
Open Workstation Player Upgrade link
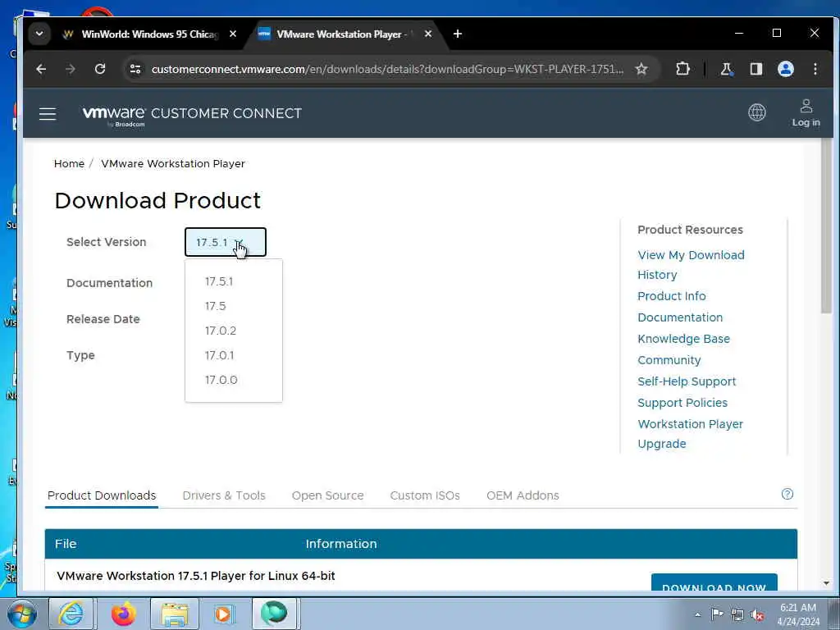click(x=690, y=434)
